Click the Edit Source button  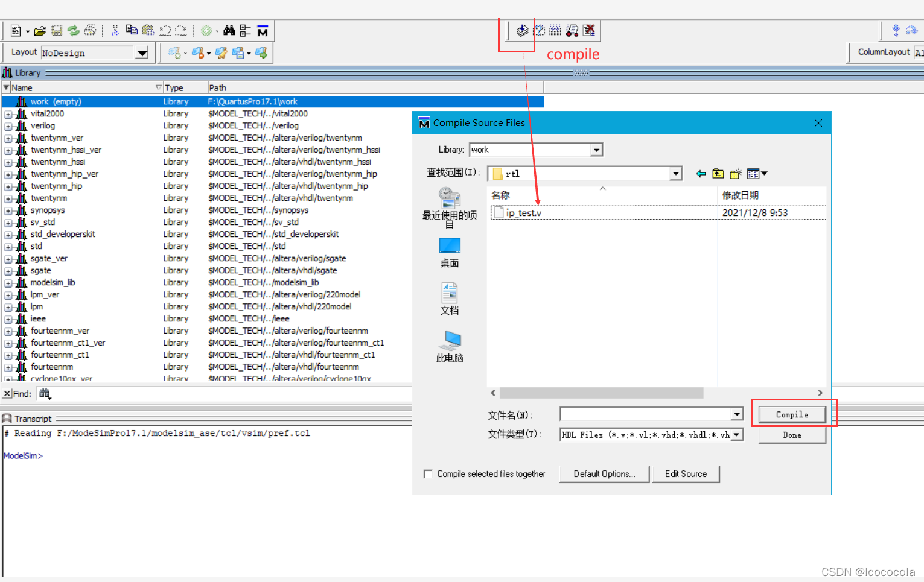click(686, 474)
